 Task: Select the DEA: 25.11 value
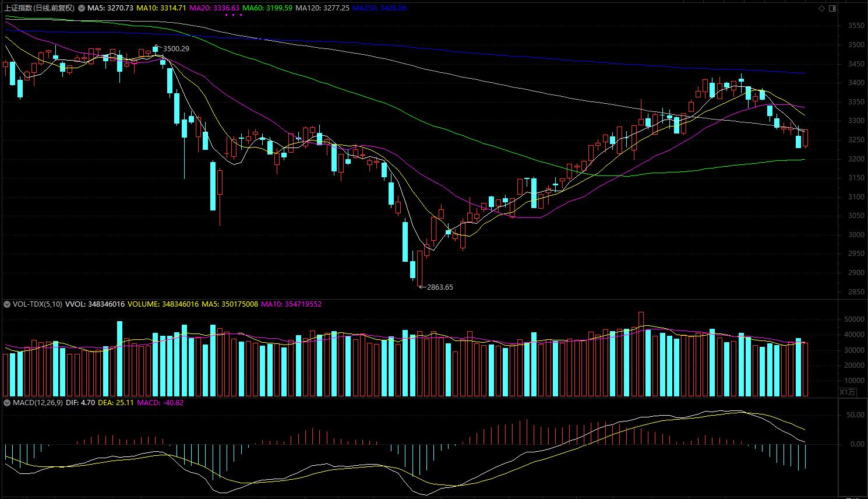116,402
